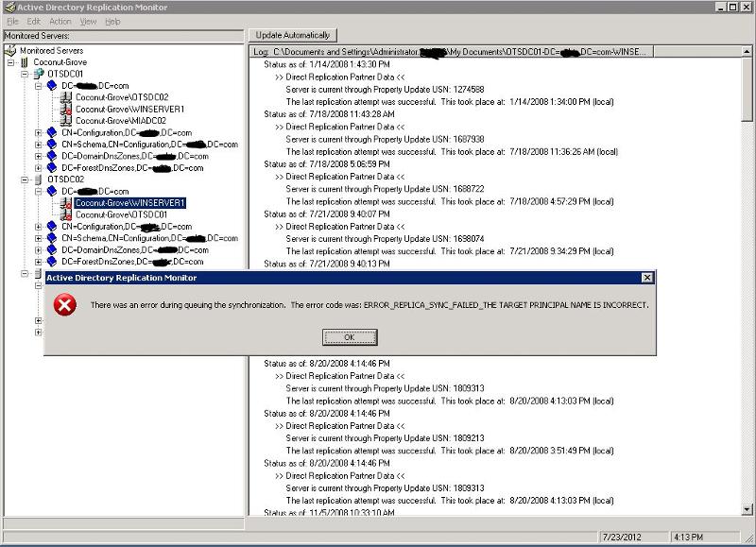756x547 pixels.
Task: Expand DC=DomainDnsZones under OTSDC01
Action: tap(39, 156)
